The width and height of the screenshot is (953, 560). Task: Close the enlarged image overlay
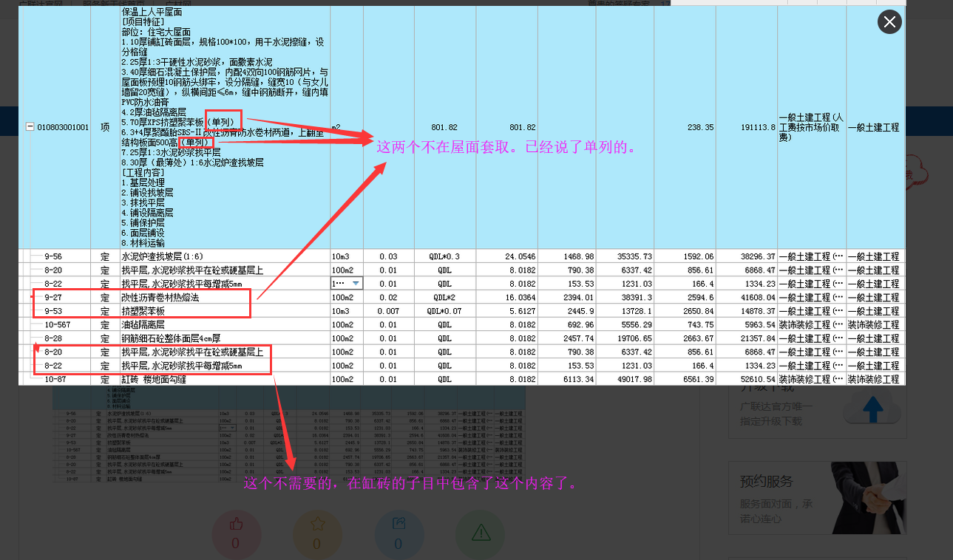pyautogui.click(x=889, y=22)
